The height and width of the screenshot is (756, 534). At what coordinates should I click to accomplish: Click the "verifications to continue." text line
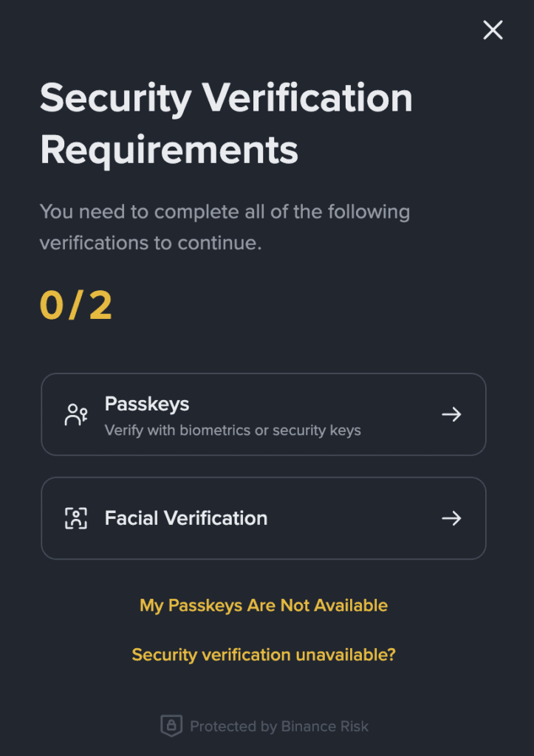151,243
